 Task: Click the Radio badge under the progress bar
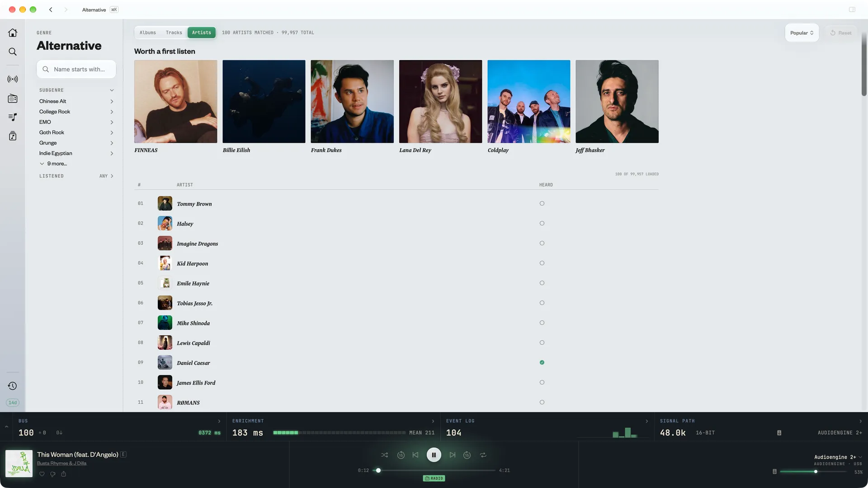[x=434, y=479]
